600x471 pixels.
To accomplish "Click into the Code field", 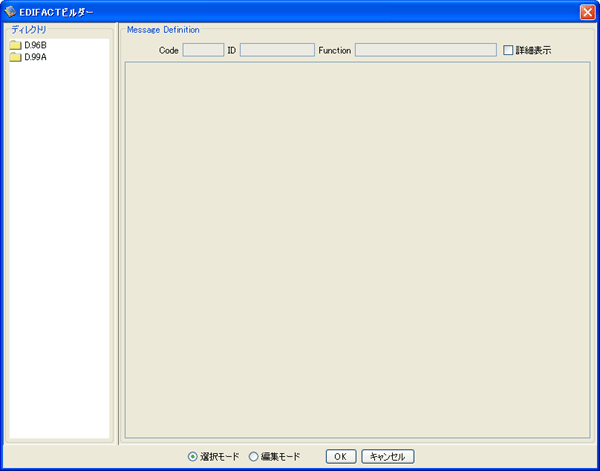I will click(203, 49).
